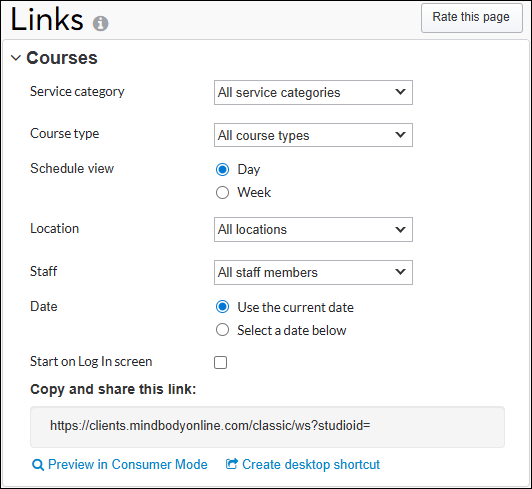Enable Start on Log In screen checkbox
532x489 pixels.
pos(220,362)
